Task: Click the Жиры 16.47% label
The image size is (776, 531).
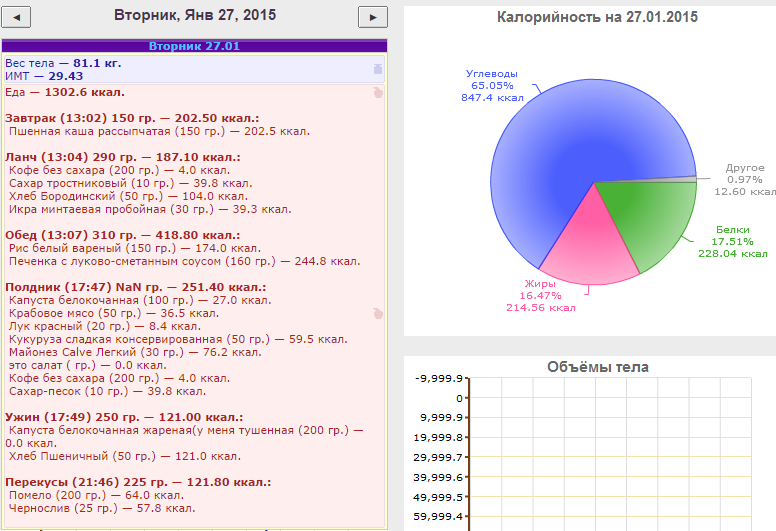Action: click(540, 295)
